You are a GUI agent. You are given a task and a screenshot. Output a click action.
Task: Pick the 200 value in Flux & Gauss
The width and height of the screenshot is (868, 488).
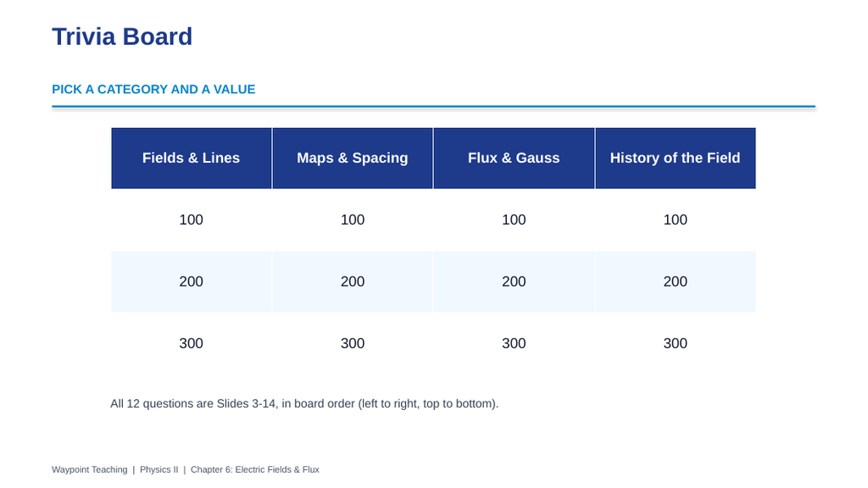point(514,281)
